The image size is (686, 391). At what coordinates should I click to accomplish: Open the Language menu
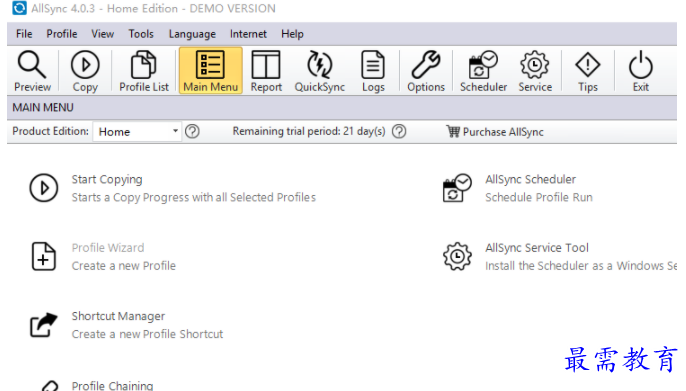tap(192, 34)
